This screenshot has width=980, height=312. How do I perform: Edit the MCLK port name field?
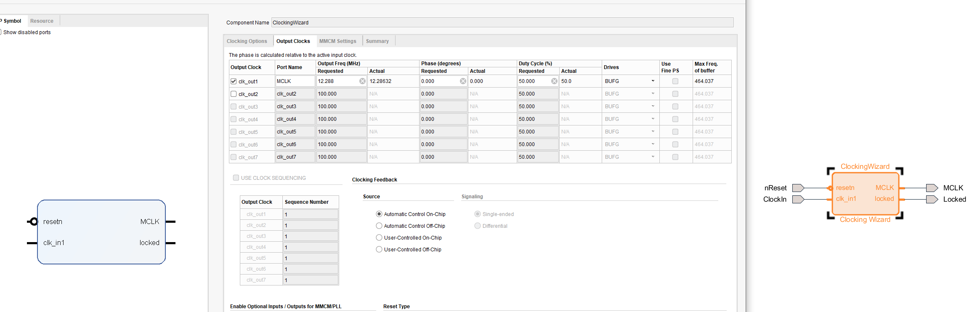tap(295, 81)
